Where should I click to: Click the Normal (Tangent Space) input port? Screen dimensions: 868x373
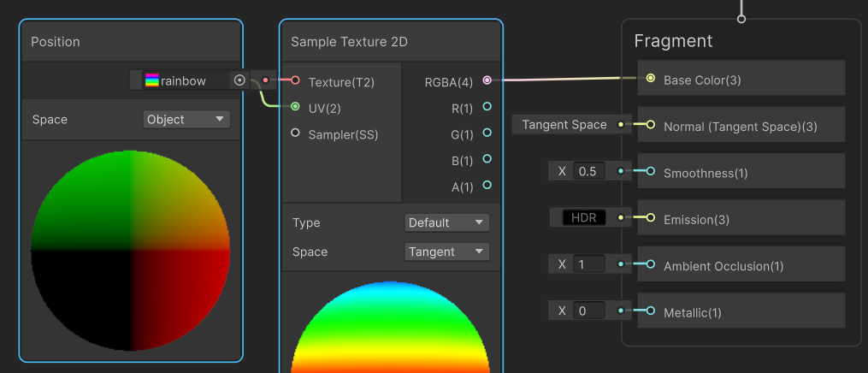coord(651,125)
